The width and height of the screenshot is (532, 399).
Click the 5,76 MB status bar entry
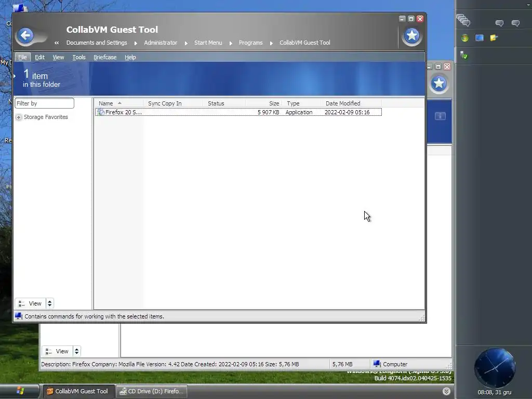pos(342,364)
